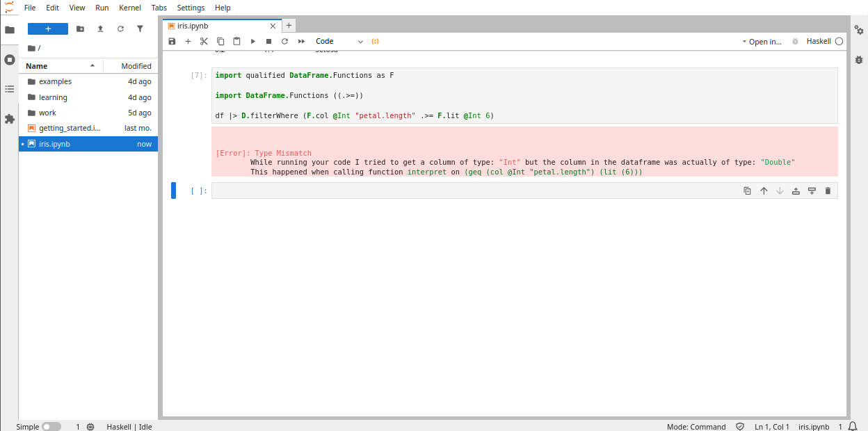Image resolution: width=868 pixels, height=431 pixels.
Task: Open notifications bell in status bar
Action: click(853, 427)
